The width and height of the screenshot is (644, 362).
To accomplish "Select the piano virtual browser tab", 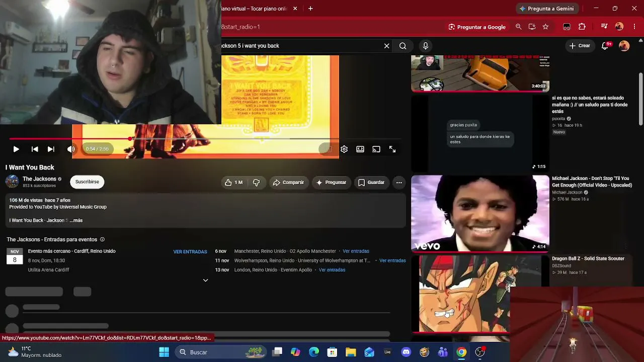I will (x=254, y=9).
